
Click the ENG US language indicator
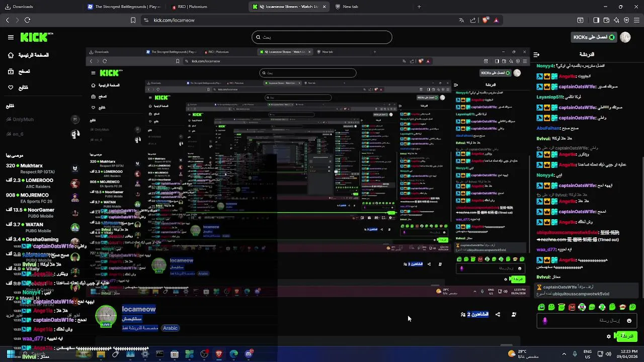pyautogui.click(x=587, y=354)
